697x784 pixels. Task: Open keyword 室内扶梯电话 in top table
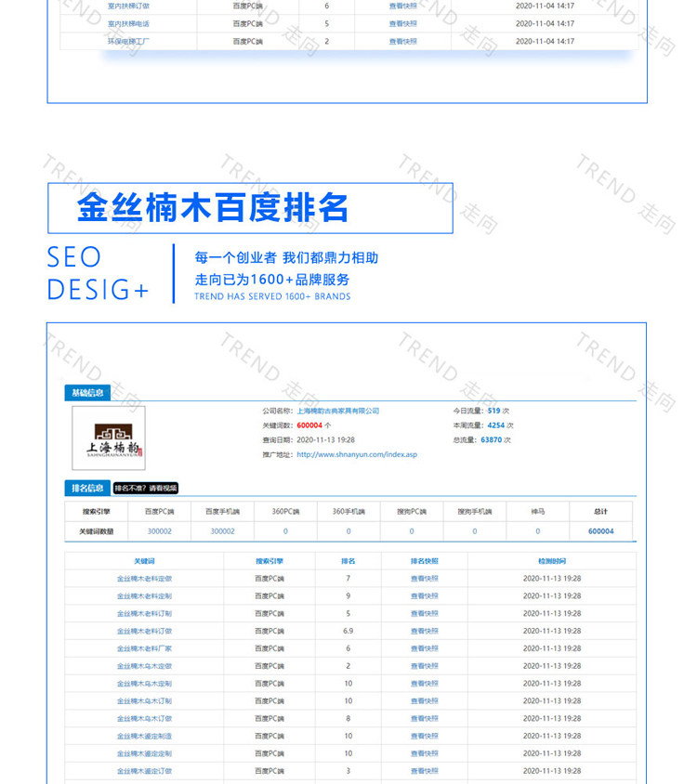point(128,24)
